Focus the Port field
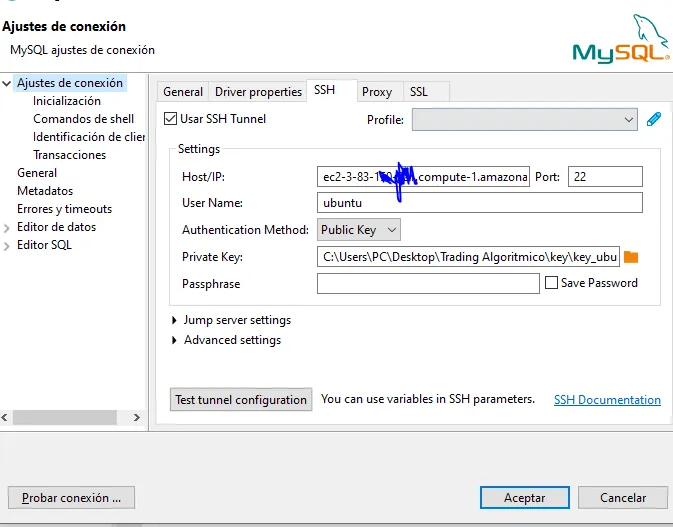The image size is (673, 527). (605, 176)
